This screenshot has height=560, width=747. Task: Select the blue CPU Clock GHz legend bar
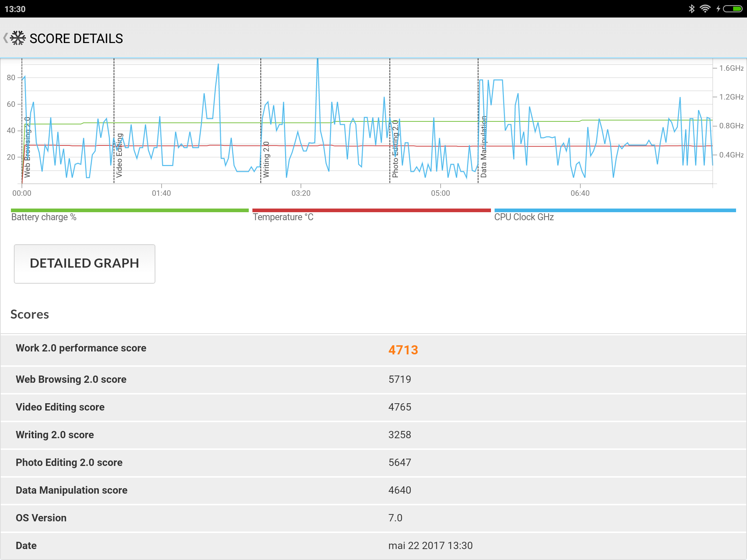click(x=615, y=210)
